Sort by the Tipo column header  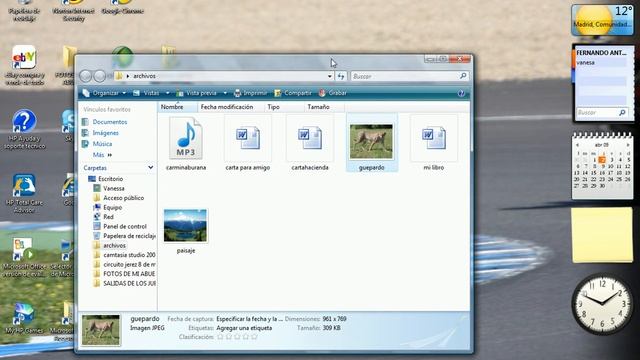click(x=284, y=107)
